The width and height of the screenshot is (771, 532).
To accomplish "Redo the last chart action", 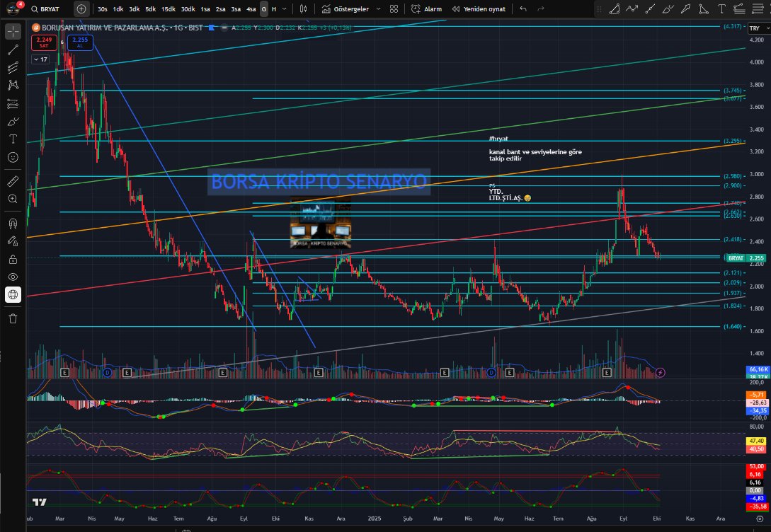I will 541,8.
